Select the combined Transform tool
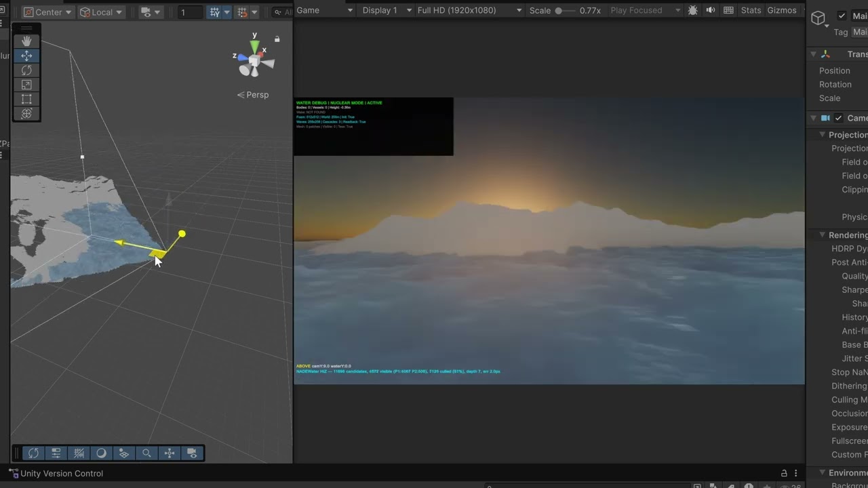The height and width of the screenshot is (488, 868). click(x=26, y=113)
